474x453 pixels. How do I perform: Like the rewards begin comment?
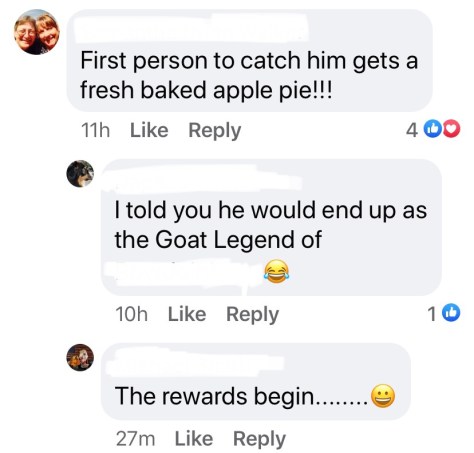(x=194, y=438)
